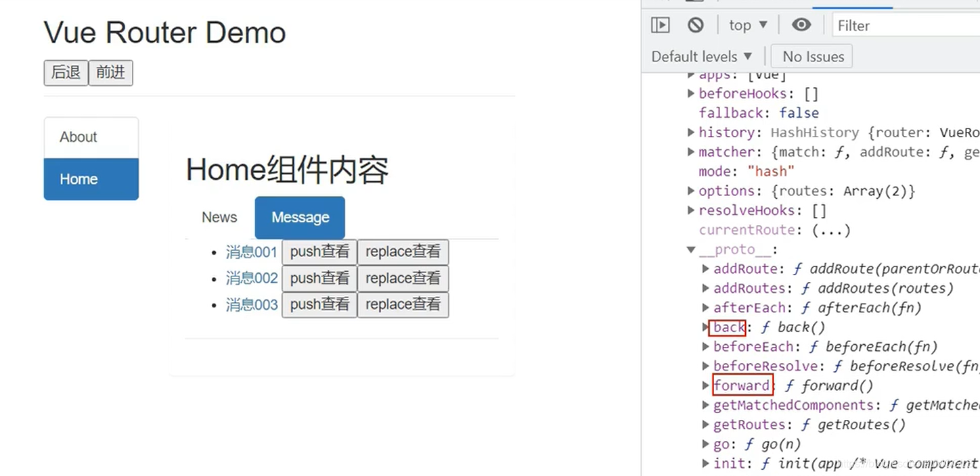
Task: Expand the beforeResolve function
Action: click(x=706, y=366)
